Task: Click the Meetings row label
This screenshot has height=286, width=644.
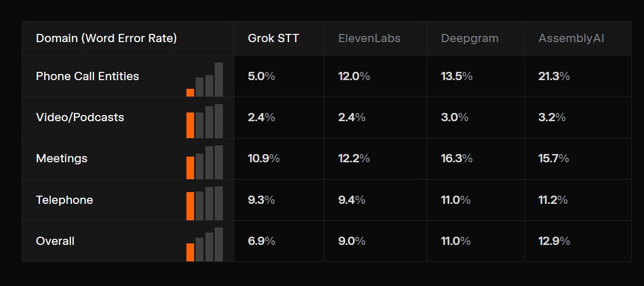Action: coord(62,159)
